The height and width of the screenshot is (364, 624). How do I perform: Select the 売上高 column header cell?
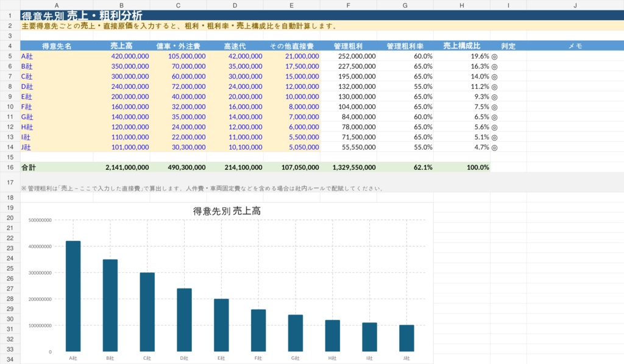click(x=121, y=46)
